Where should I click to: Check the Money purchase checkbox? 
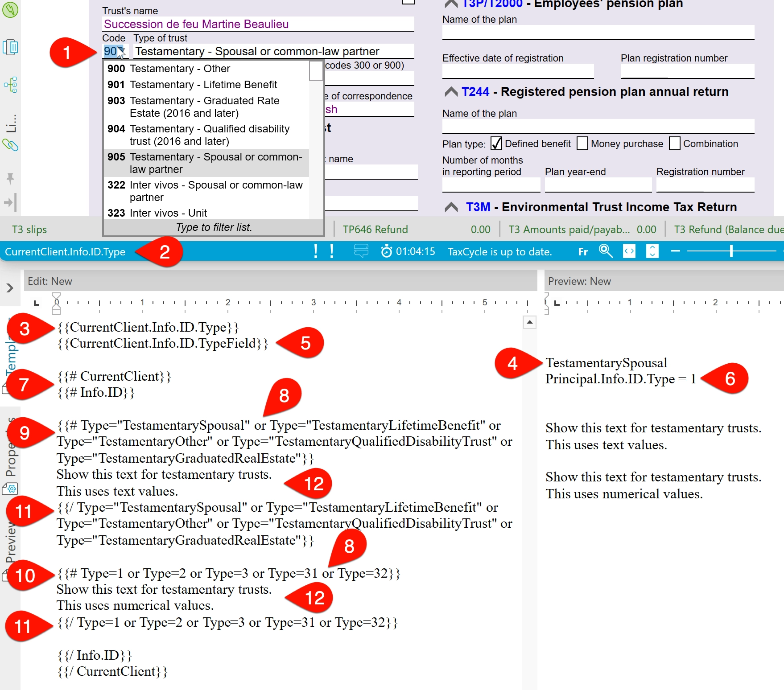[x=582, y=144]
